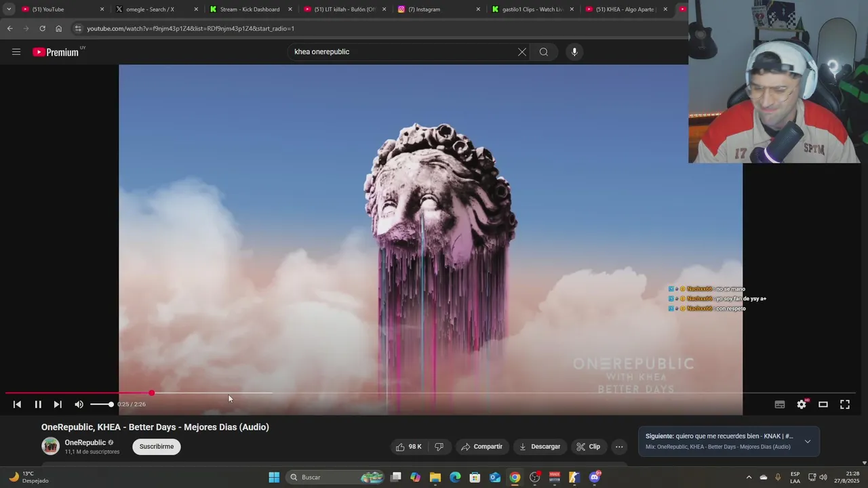The image size is (868, 488).
Task: Open Task View on taskbar
Action: point(396,477)
